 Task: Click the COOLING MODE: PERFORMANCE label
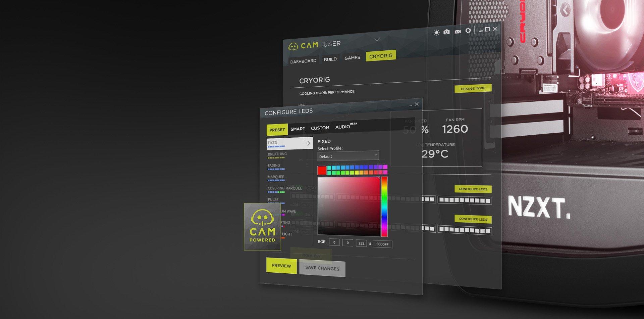[x=327, y=92]
